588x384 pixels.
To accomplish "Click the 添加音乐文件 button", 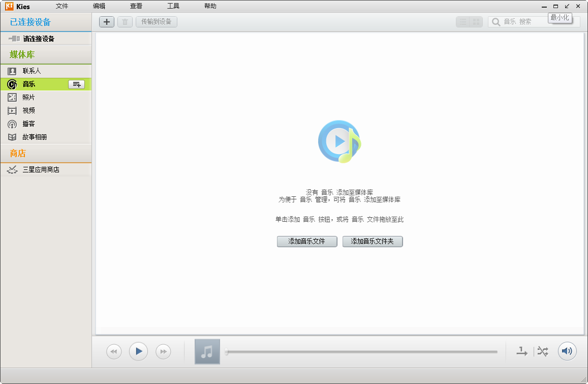I will (x=307, y=242).
